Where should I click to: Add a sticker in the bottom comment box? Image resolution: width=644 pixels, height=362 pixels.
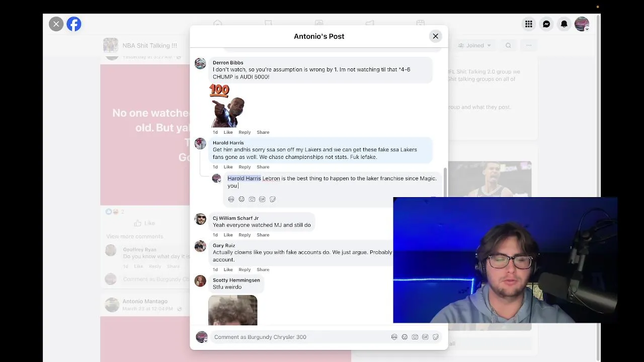[x=436, y=337]
